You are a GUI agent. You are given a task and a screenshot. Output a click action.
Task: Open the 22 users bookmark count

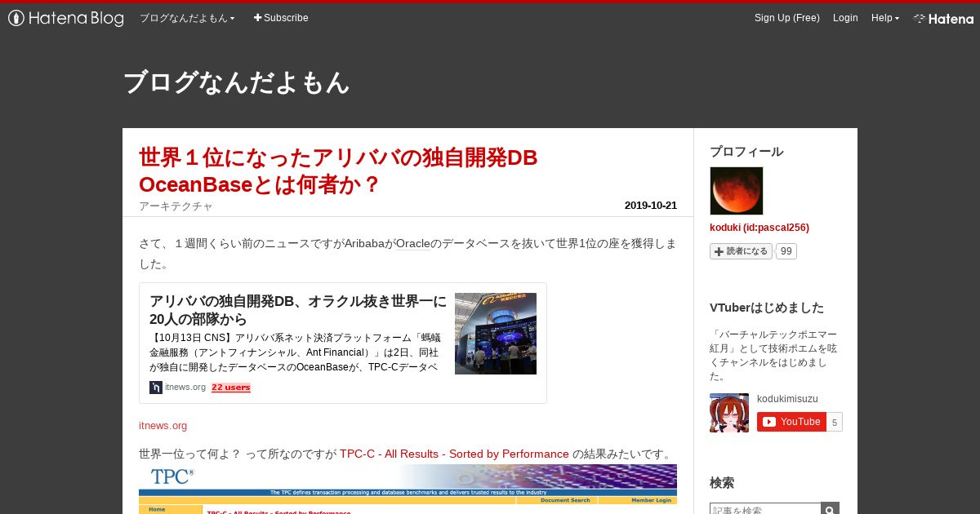[231, 388]
